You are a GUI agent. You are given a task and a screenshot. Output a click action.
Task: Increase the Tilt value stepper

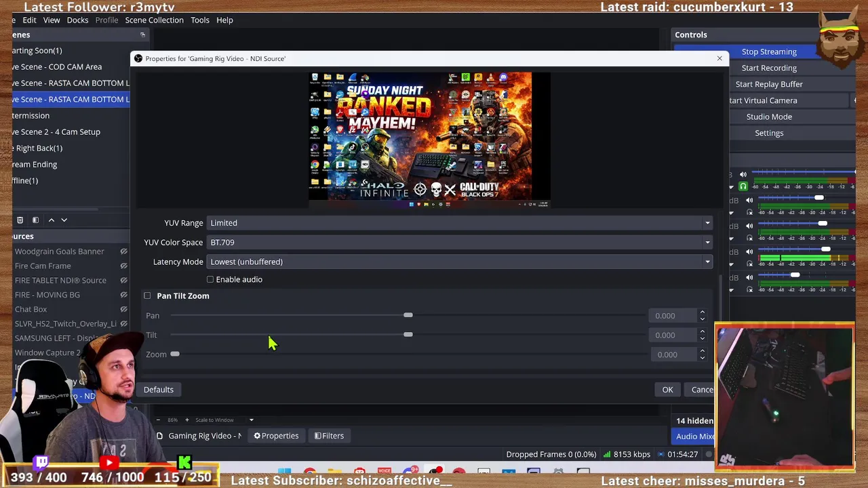[x=702, y=332]
